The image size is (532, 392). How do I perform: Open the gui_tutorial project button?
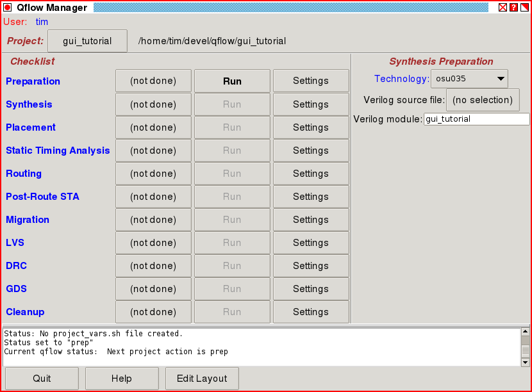(x=87, y=41)
